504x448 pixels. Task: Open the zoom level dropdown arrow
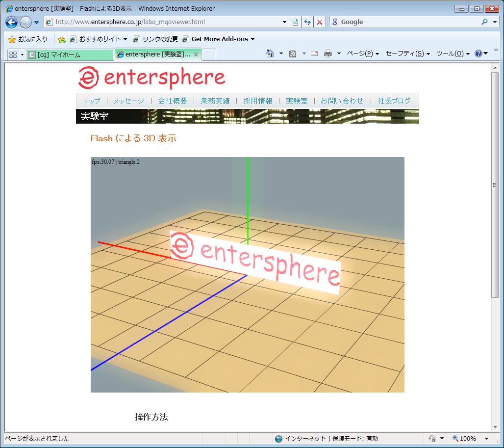[x=487, y=438]
